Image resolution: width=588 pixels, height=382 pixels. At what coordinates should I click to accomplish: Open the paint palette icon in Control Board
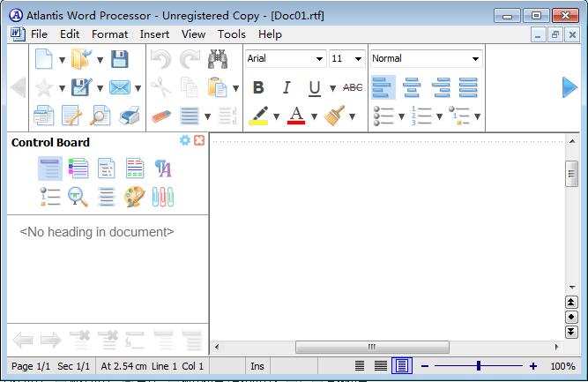134,197
